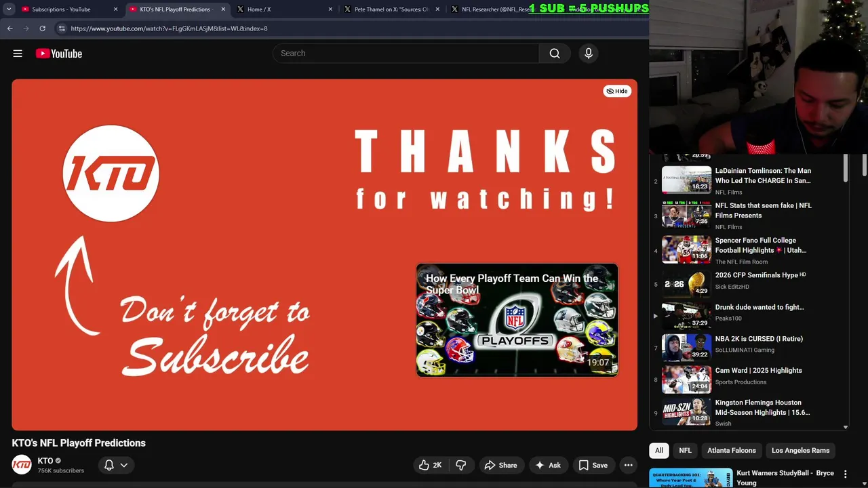The width and height of the screenshot is (868, 488).
Task: Open more actions three-dot menu
Action: pos(629,465)
